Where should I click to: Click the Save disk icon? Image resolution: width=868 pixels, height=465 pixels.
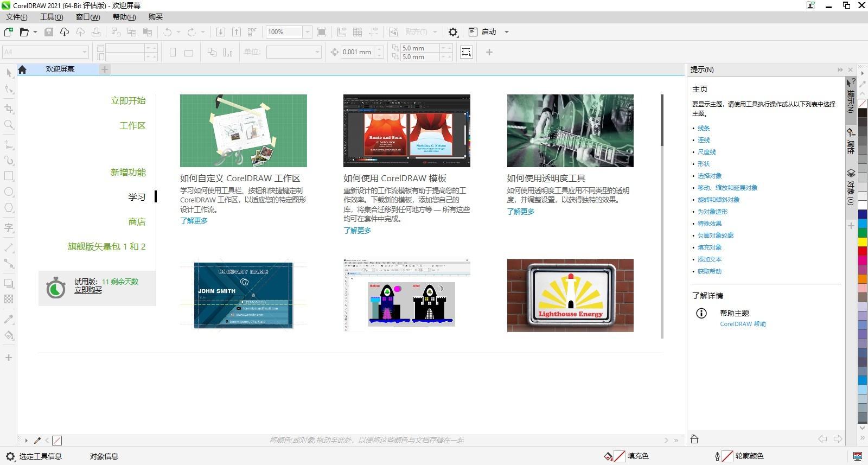49,32
